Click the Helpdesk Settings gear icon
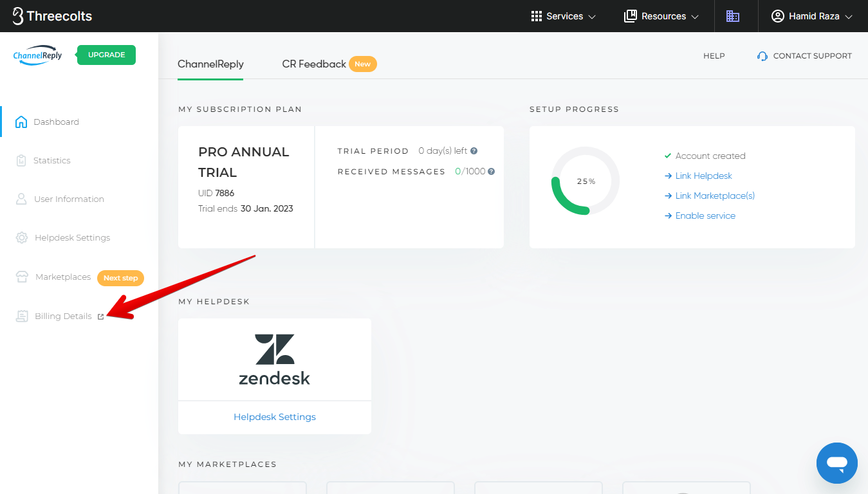 click(22, 238)
